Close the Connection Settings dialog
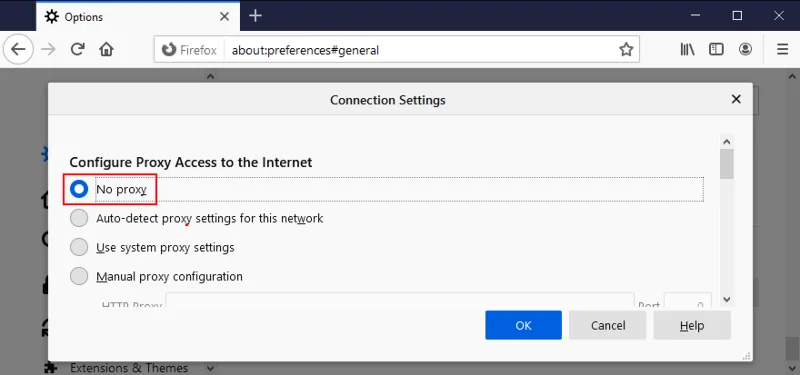The height and width of the screenshot is (375, 800). 736,99
